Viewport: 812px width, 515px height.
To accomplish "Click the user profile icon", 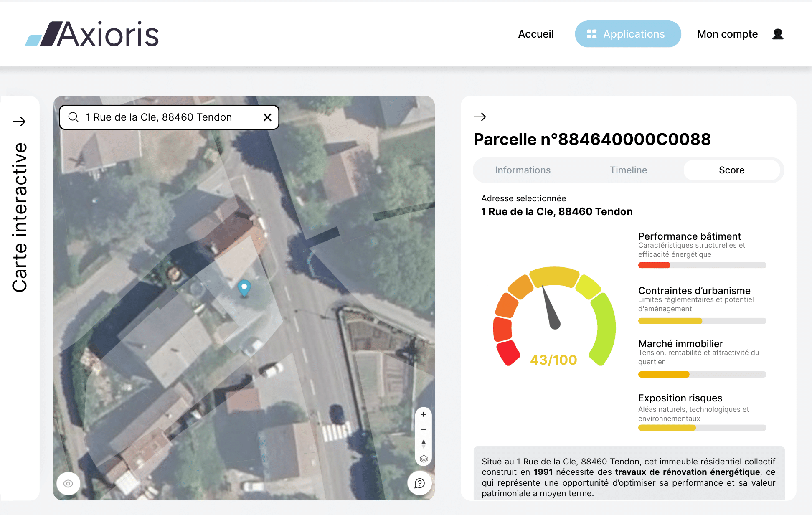I will 777,34.
